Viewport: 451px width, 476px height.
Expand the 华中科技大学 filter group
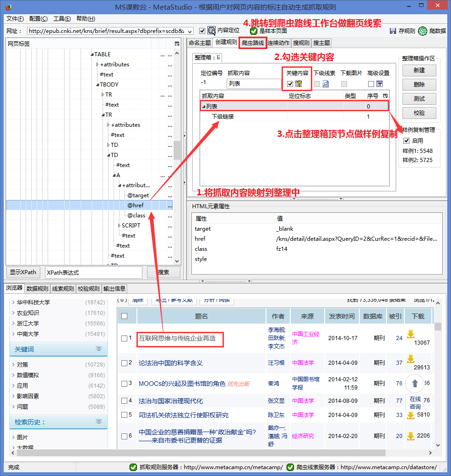[13, 303]
